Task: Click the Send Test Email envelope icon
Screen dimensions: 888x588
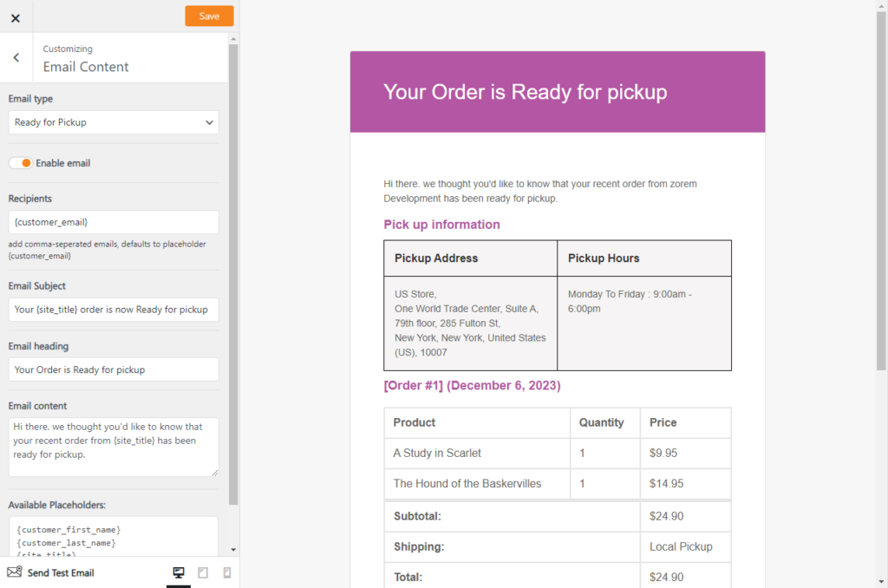Action: 14,572
